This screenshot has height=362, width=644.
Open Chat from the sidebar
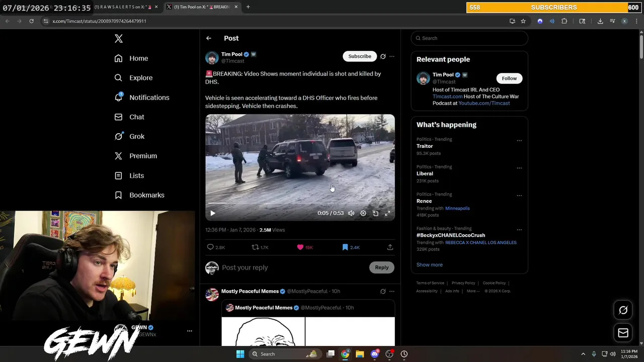pos(129,117)
